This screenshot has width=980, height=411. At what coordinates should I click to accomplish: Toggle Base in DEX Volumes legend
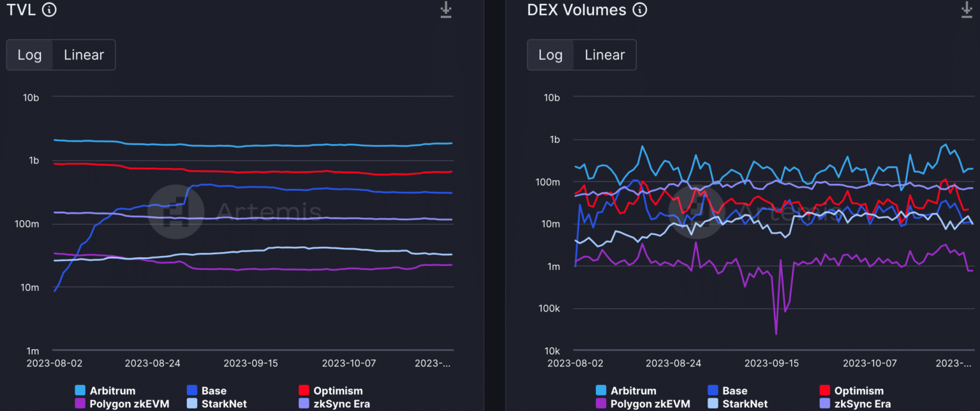[734, 391]
